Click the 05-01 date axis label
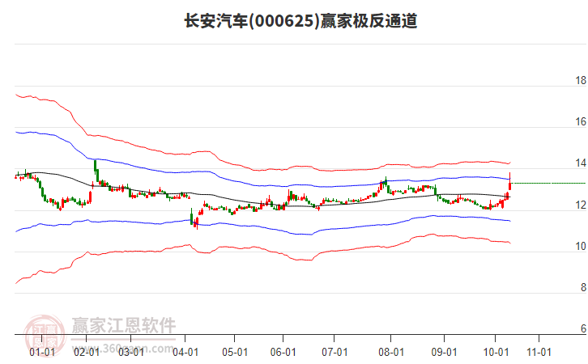588x364 pixels. coord(235,352)
